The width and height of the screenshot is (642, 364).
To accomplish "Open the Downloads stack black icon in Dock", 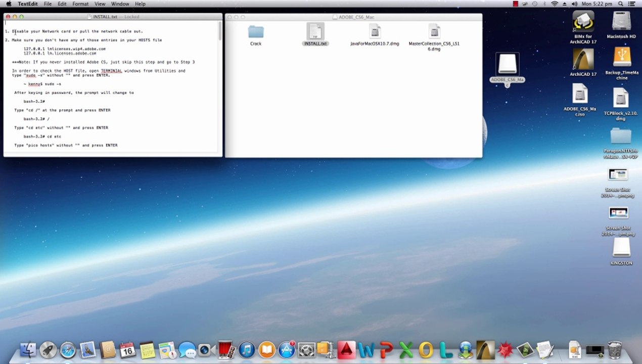I will [x=594, y=350].
